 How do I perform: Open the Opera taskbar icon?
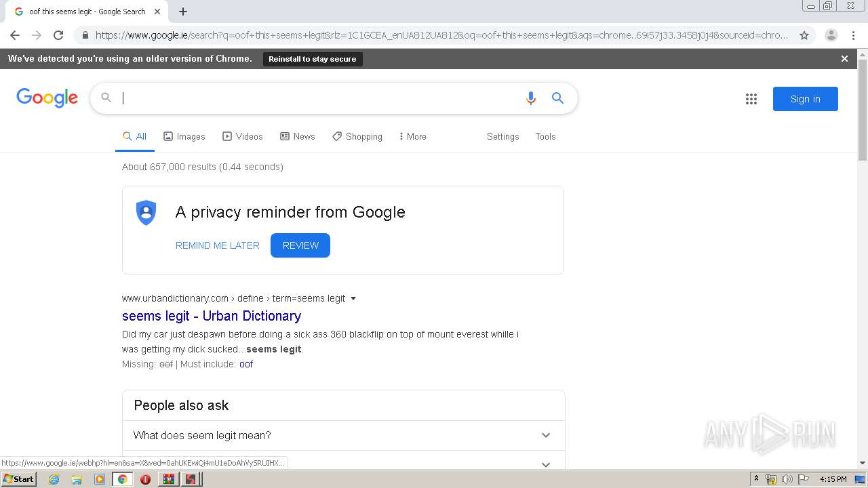[145, 479]
